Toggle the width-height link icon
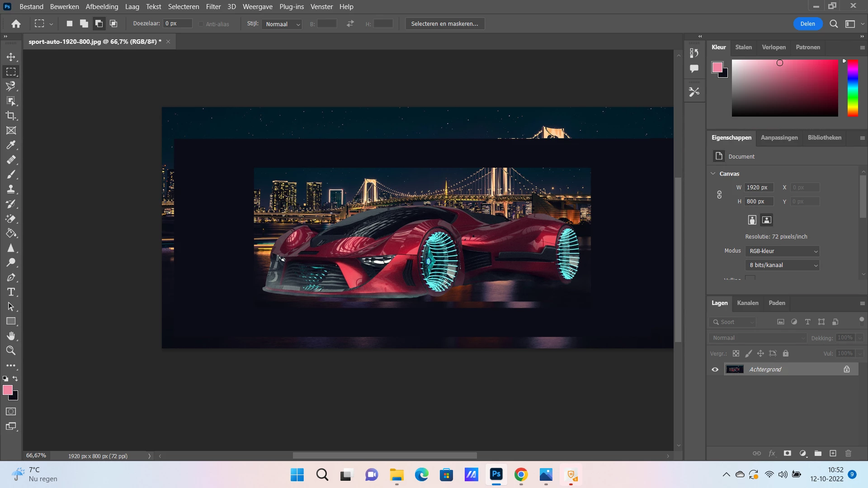The width and height of the screenshot is (868, 488). pyautogui.click(x=719, y=194)
